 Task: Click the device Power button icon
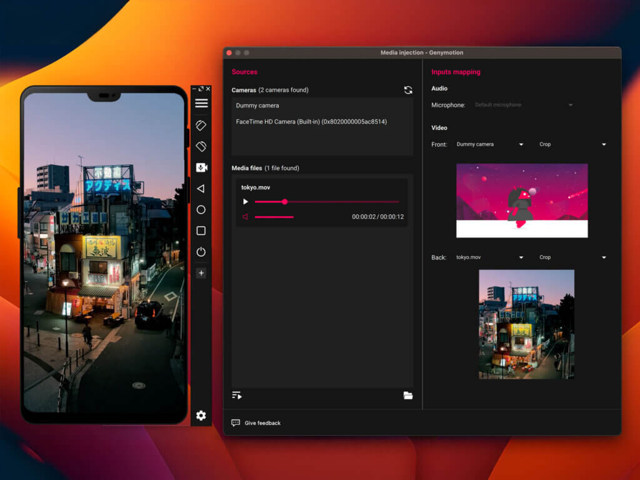click(201, 252)
